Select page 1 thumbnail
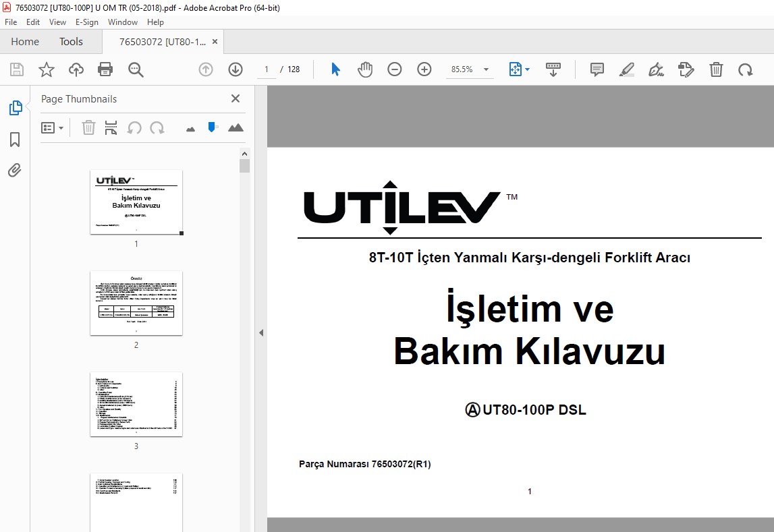The width and height of the screenshot is (774, 532). click(x=136, y=202)
